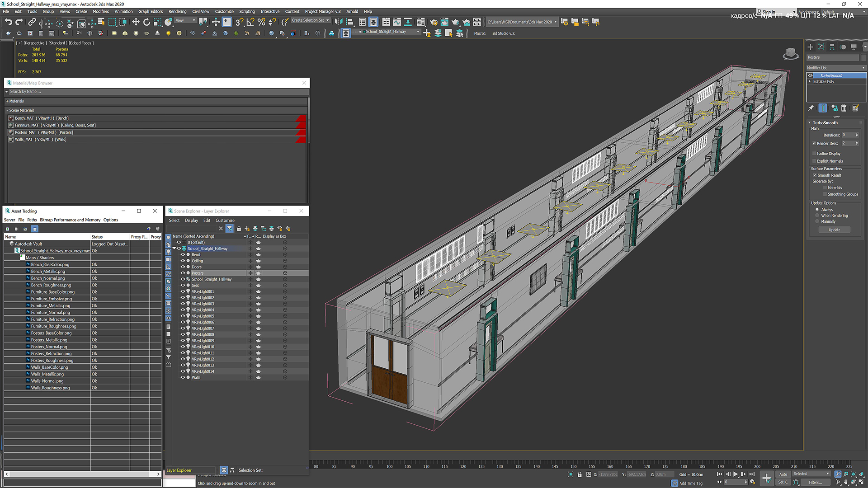This screenshot has width=868, height=488.
Task: Open Display menu in Scene Explorer
Action: coord(191,221)
